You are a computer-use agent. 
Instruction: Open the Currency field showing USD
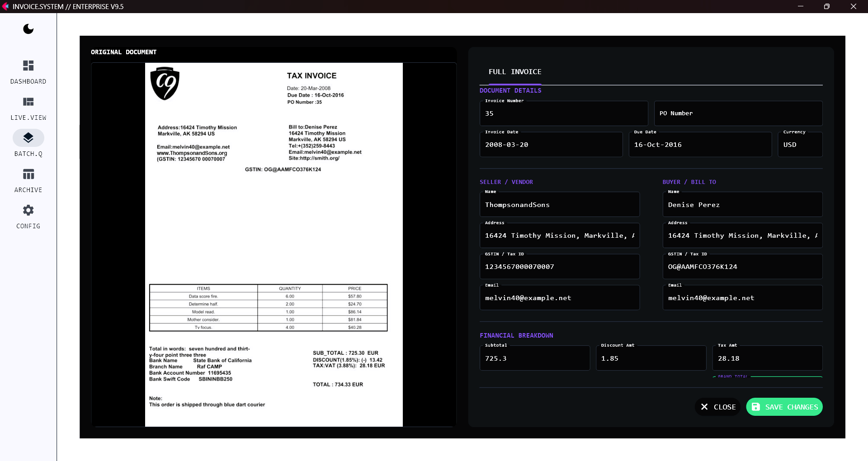[x=800, y=144]
